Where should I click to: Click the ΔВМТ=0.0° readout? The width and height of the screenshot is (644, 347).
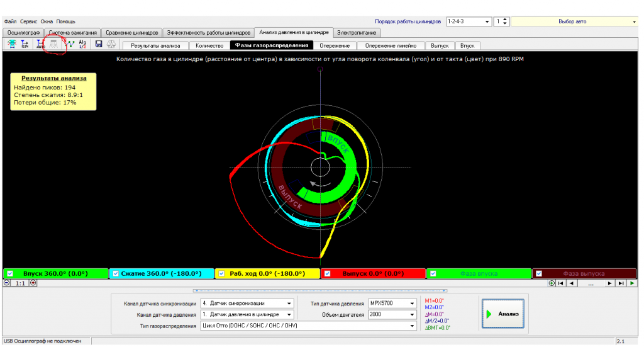[x=438, y=328]
